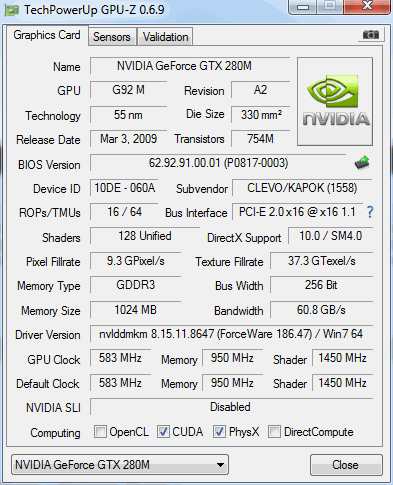Minimize the GPU-Z window
The height and width of the screenshot is (485, 393).
point(302,7)
